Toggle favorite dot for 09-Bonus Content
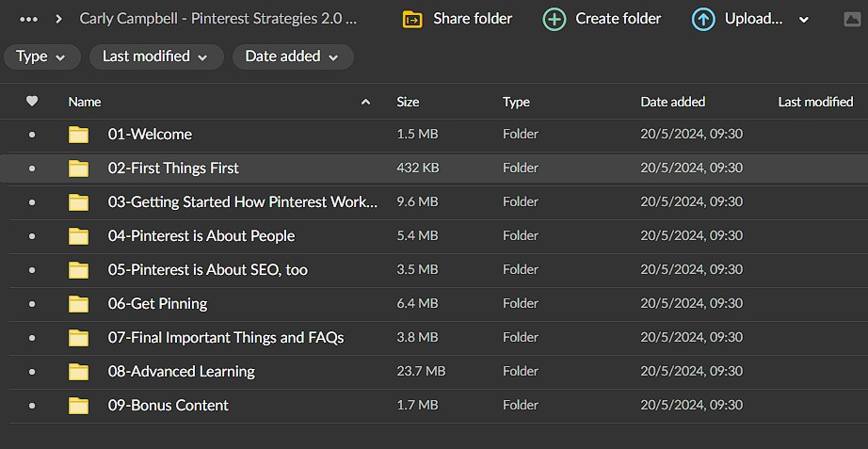Viewport: 868px width, 449px height. pyautogui.click(x=32, y=406)
